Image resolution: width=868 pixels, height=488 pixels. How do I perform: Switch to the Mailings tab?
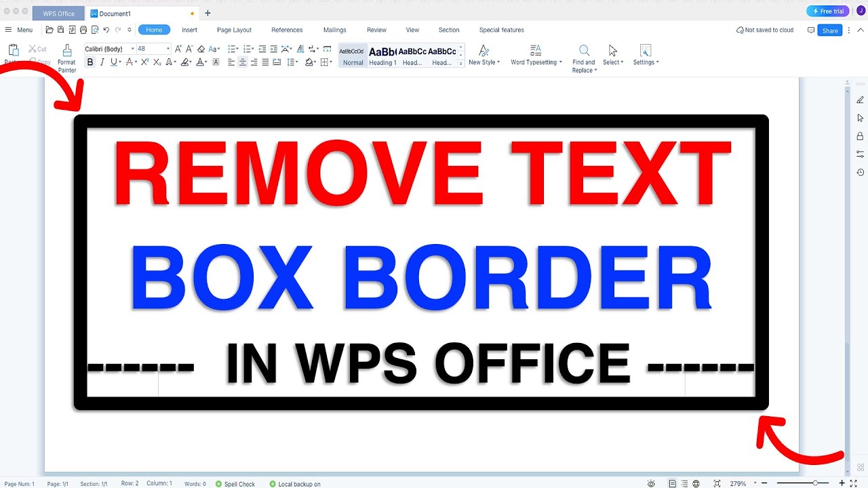(335, 30)
